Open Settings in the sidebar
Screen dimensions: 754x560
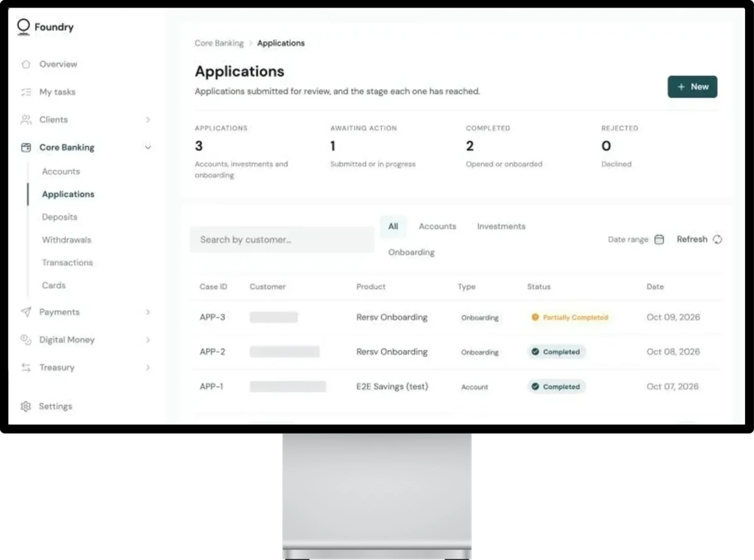pos(55,406)
